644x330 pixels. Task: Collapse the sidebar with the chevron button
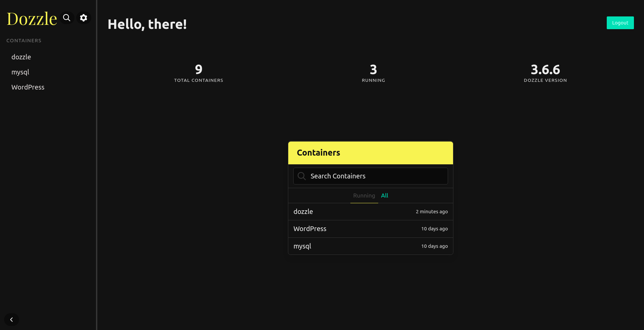coord(11,320)
